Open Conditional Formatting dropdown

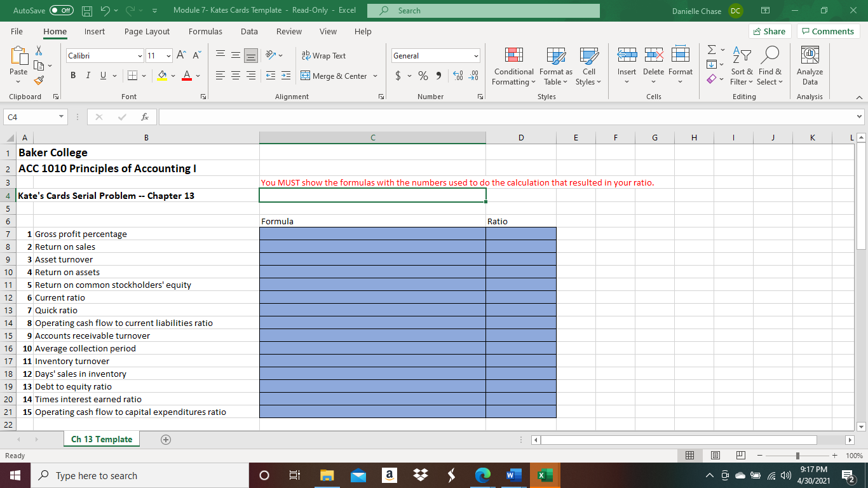514,65
